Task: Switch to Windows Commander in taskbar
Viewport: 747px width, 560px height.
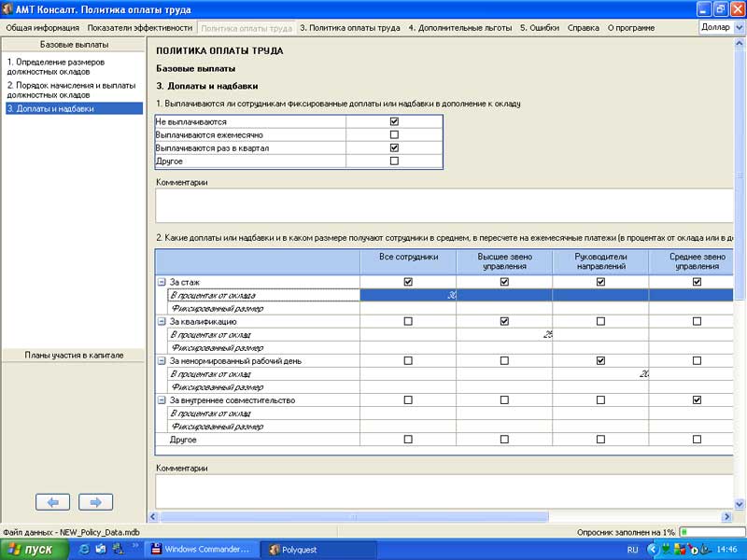Action: click(x=200, y=550)
